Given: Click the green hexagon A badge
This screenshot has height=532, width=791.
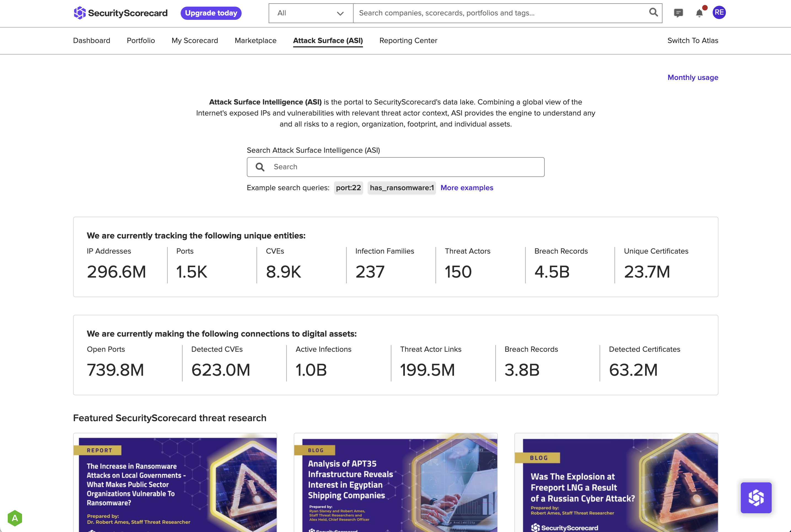Looking at the screenshot, I should (x=15, y=518).
